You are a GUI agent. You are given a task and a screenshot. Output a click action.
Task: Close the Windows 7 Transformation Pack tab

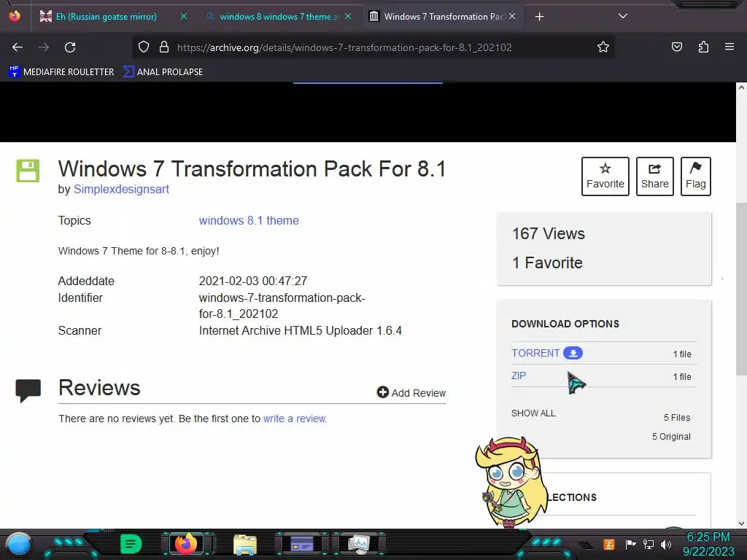[512, 16]
